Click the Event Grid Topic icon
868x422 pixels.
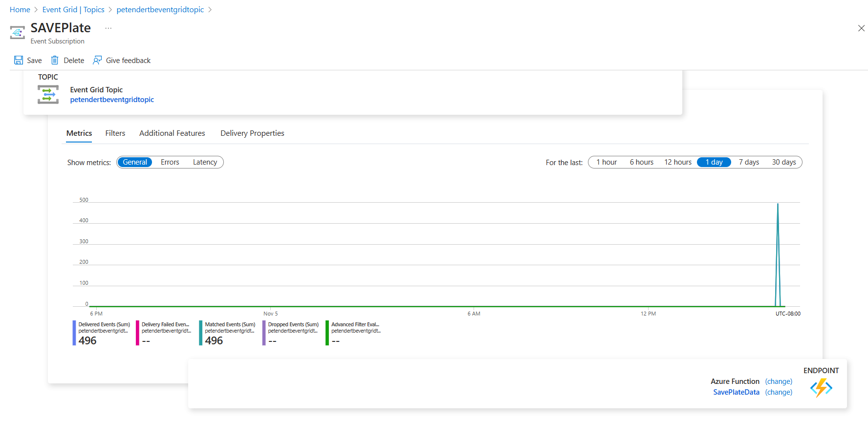tap(48, 94)
